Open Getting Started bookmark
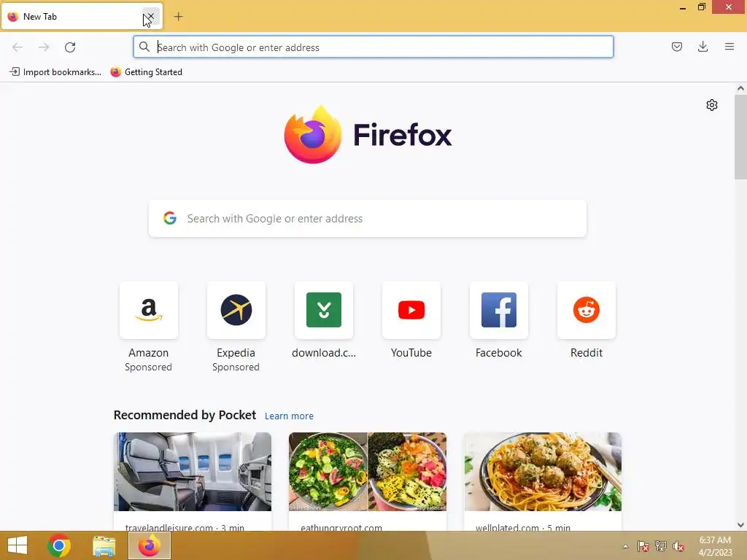Viewport: 747px width, 560px height. click(x=146, y=72)
